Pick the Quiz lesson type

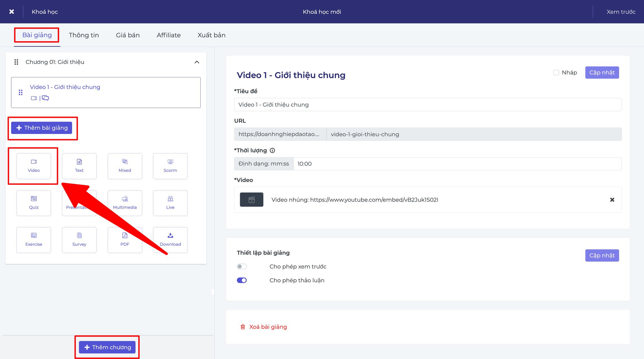34,203
